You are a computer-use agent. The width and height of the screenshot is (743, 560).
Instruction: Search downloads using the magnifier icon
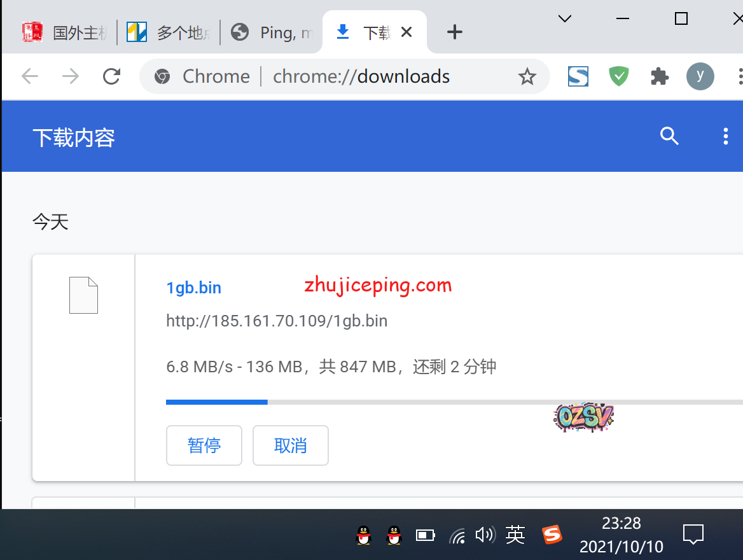point(669,136)
